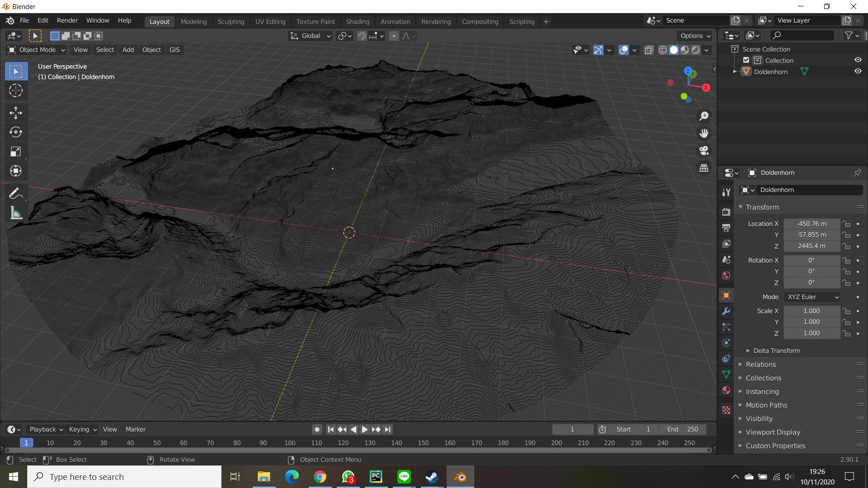868x488 pixels.
Task: Toggle snapping magnet
Action: 362,36
